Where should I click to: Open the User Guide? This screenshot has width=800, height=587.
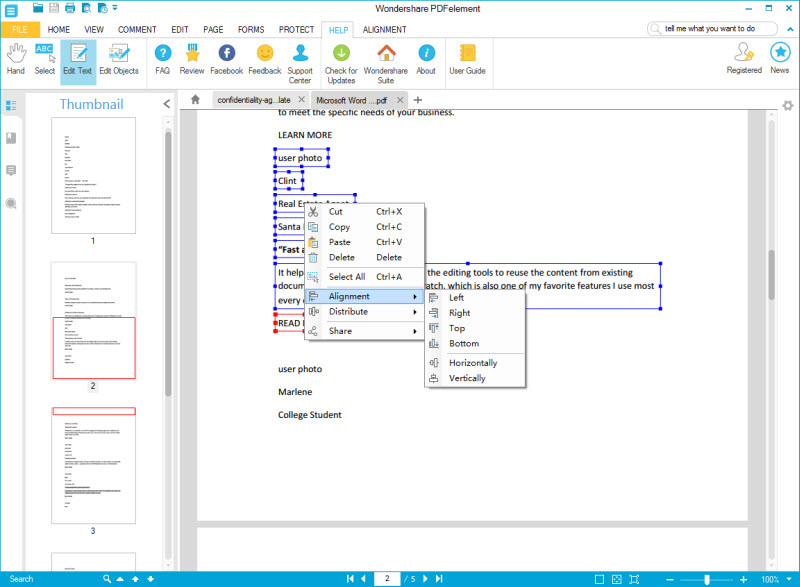467,60
